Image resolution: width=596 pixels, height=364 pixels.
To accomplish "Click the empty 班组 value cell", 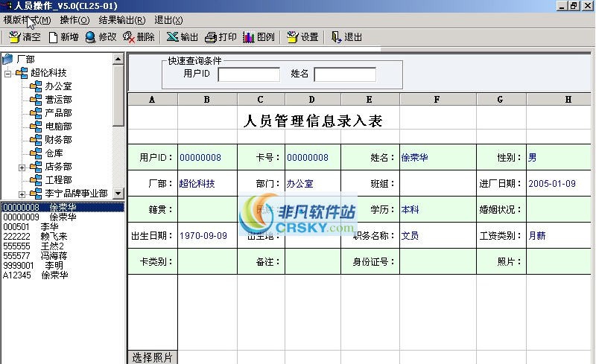I will [x=437, y=184].
